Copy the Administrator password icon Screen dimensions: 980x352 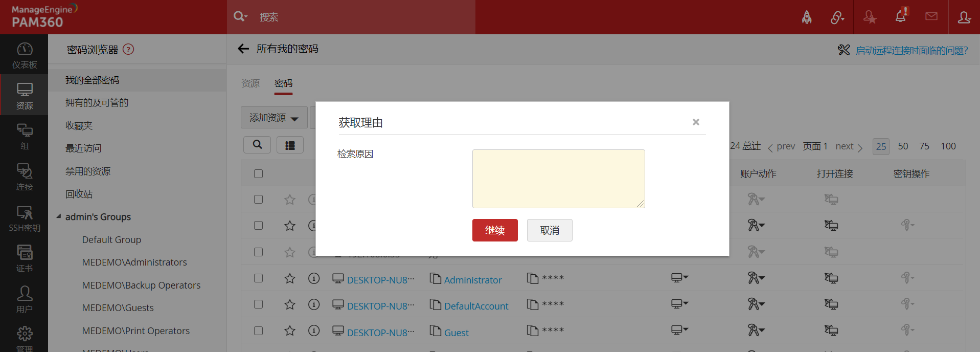click(x=533, y=278)
